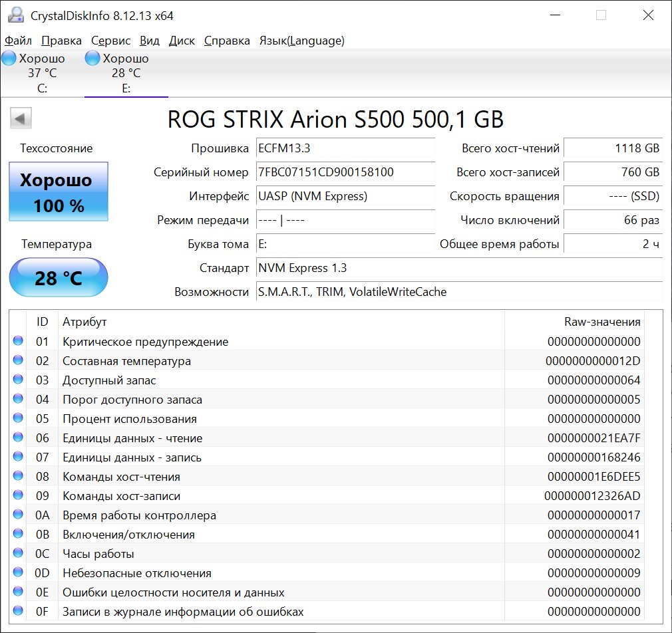Click blue status dot for attribute 0F

pos(18,611)
